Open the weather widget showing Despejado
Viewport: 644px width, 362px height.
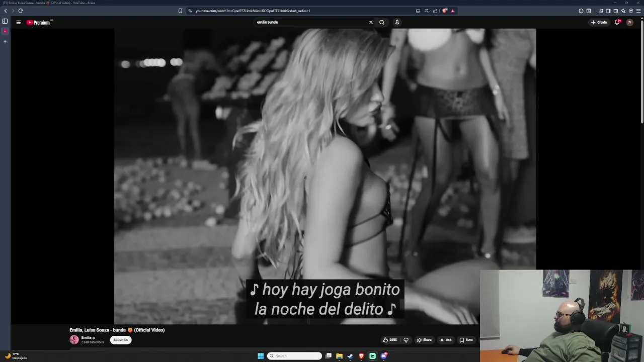16,356
